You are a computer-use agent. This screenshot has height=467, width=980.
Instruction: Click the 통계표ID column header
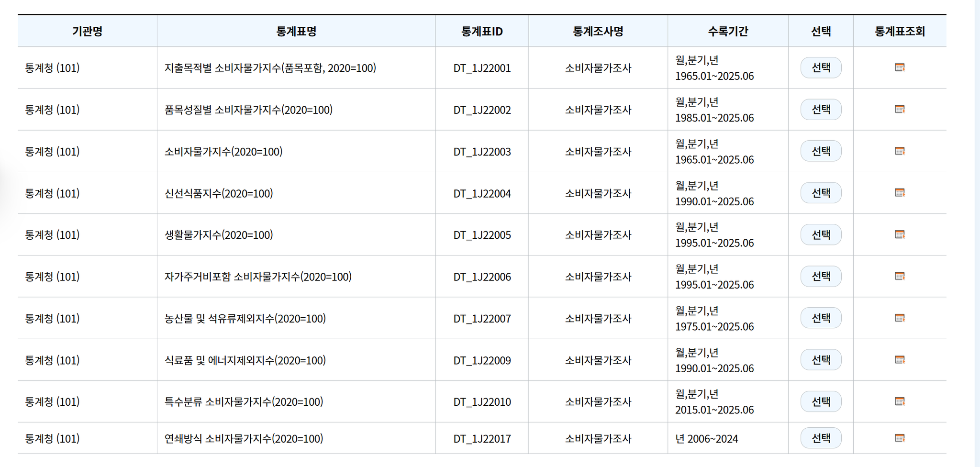click(482, 31)
